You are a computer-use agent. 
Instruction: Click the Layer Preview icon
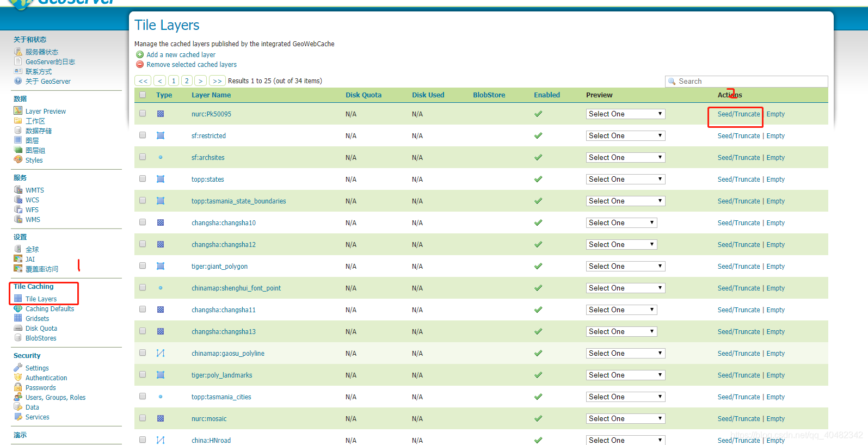coord(18,111)
